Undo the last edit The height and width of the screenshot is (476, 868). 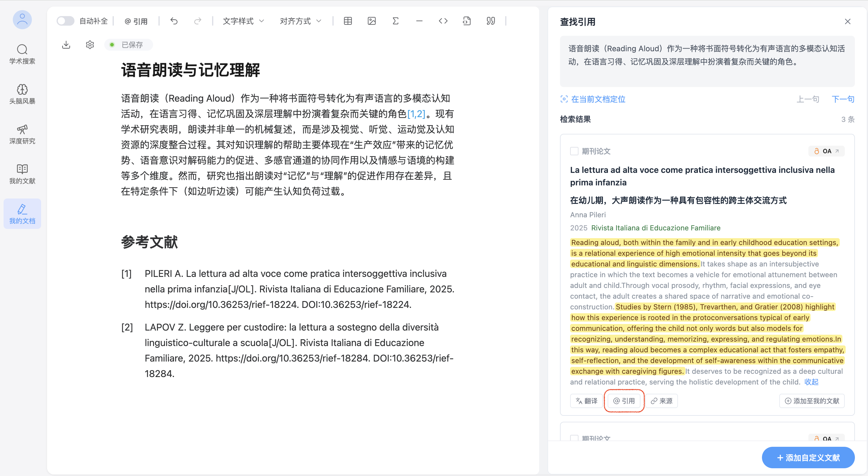pyautogui.click(x=174, y=21)
